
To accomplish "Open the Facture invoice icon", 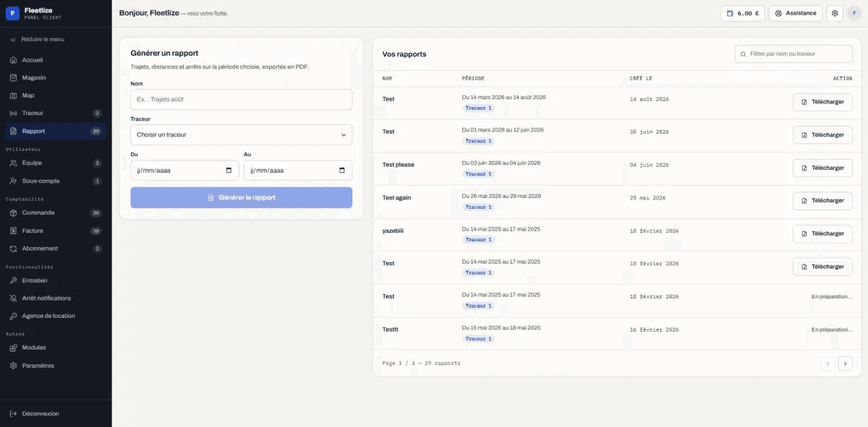I will click(13, 230).
